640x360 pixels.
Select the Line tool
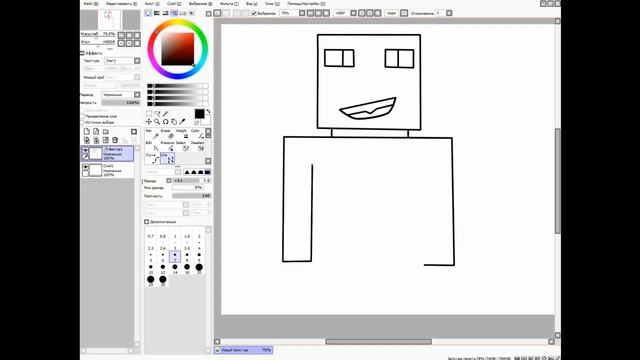(167, 158)
